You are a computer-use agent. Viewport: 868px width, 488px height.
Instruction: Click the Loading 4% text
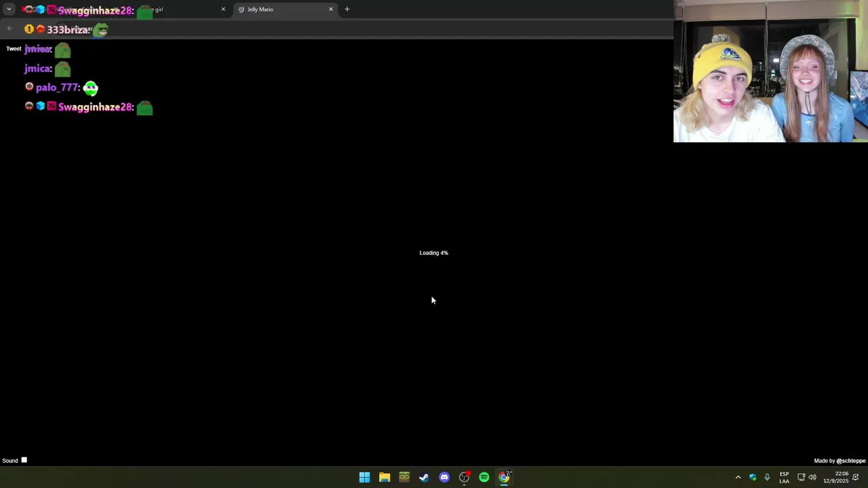(434, 253)
